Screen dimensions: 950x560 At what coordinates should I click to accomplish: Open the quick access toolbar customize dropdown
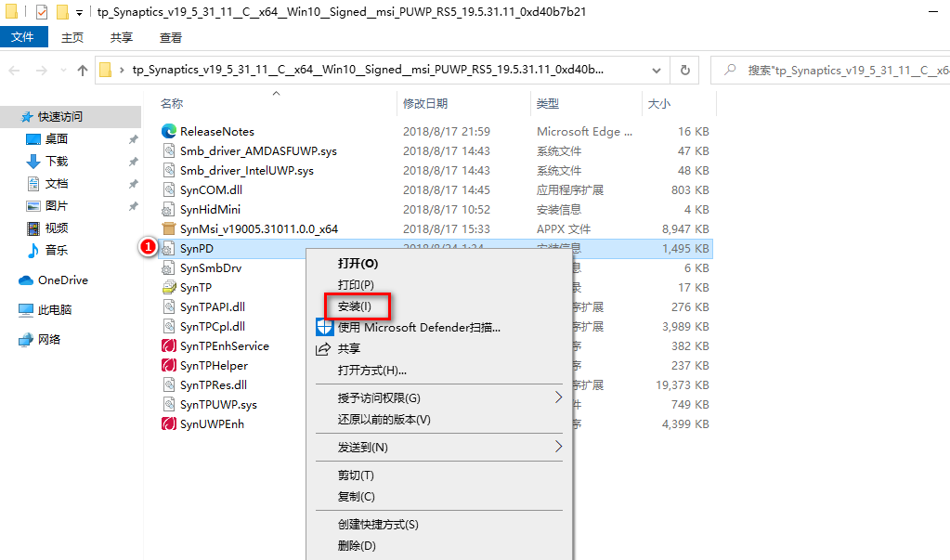[x=79, y=13]
